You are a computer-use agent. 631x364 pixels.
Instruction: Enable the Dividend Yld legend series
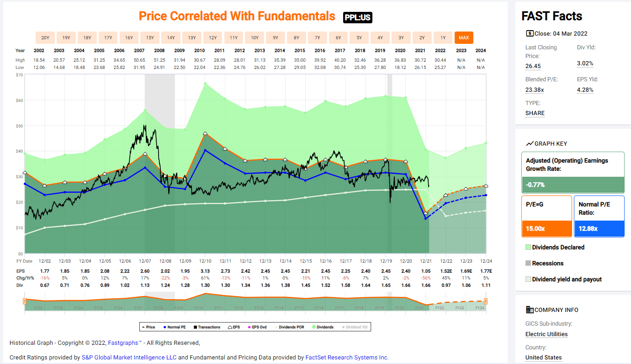click(355, 327)
